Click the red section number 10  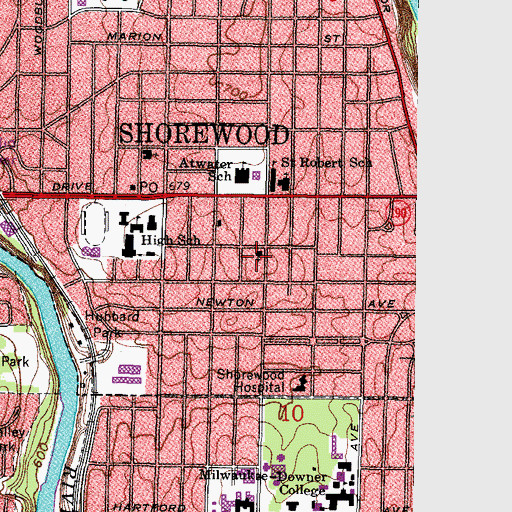point(291,413)
